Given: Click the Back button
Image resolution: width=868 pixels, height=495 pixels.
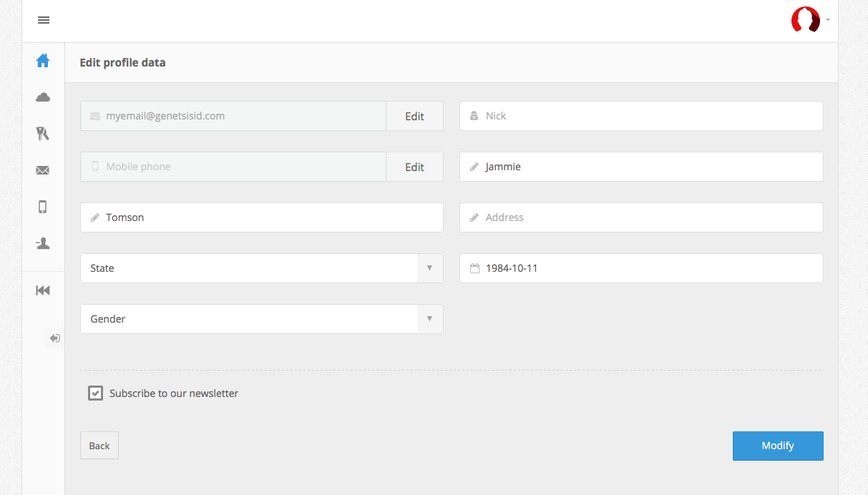Looking at the screenshot, I should point(99,446).
